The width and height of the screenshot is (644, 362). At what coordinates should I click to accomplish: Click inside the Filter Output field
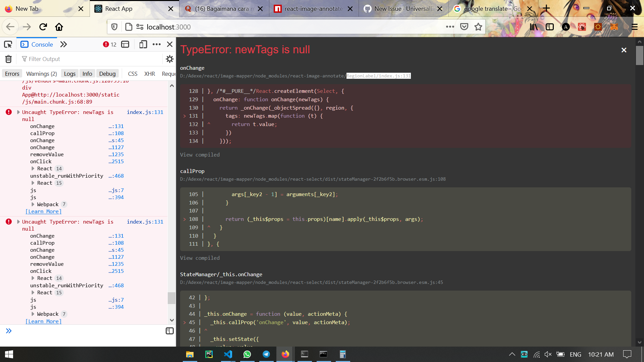coord(67,59)
